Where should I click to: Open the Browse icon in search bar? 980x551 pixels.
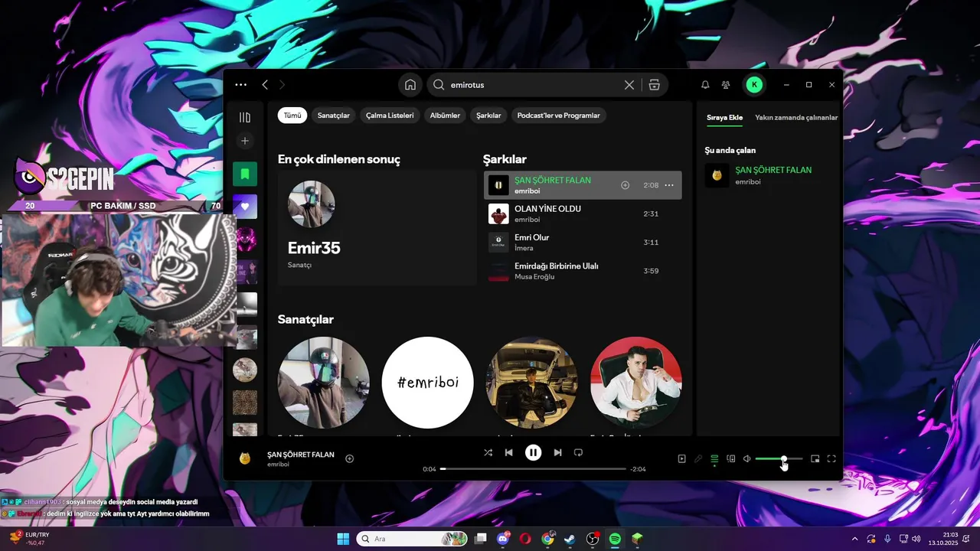(654, 85)
